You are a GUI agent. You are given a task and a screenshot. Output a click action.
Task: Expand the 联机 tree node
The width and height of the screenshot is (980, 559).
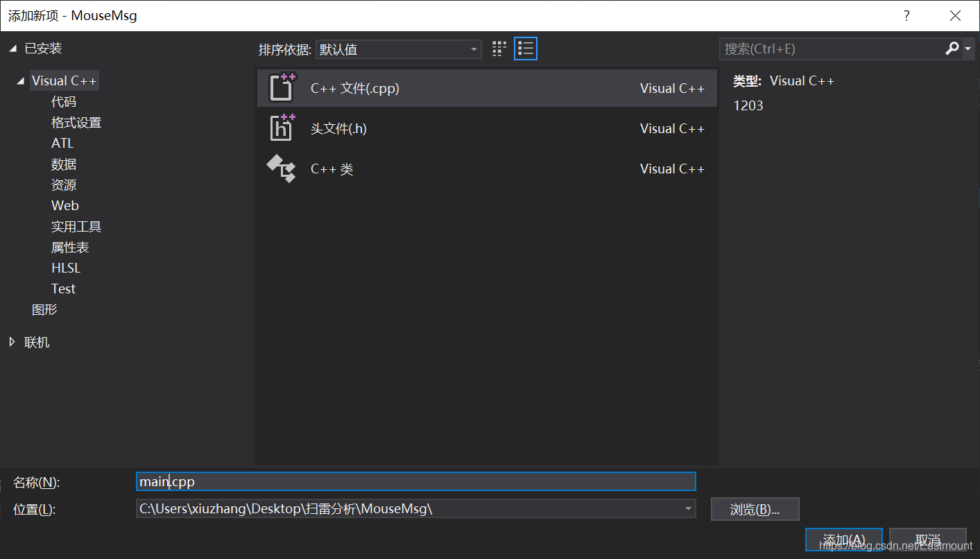[12, 342]
